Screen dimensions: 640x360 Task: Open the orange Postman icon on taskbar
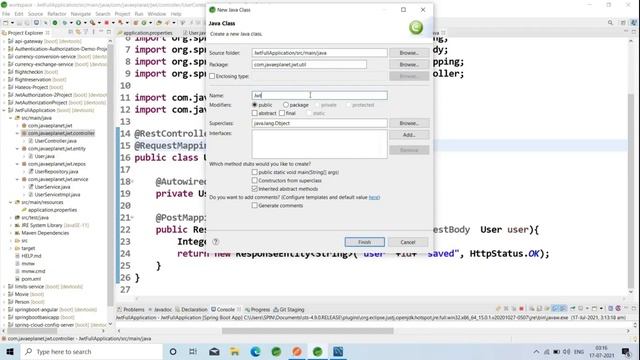[x=297, y=351]
